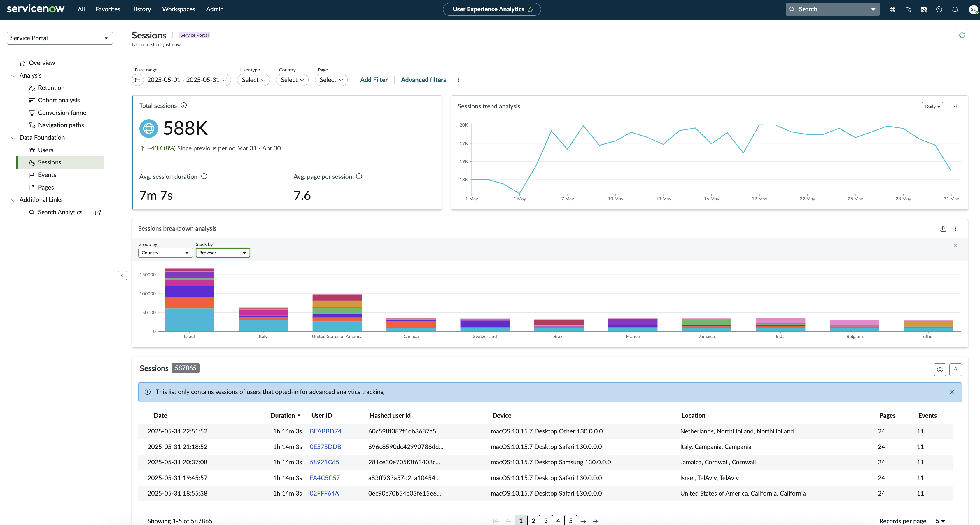This screenshot has height=525, width=980.
Task: Jump to last page arrow in pagination
Action: (x=596, y=521)
